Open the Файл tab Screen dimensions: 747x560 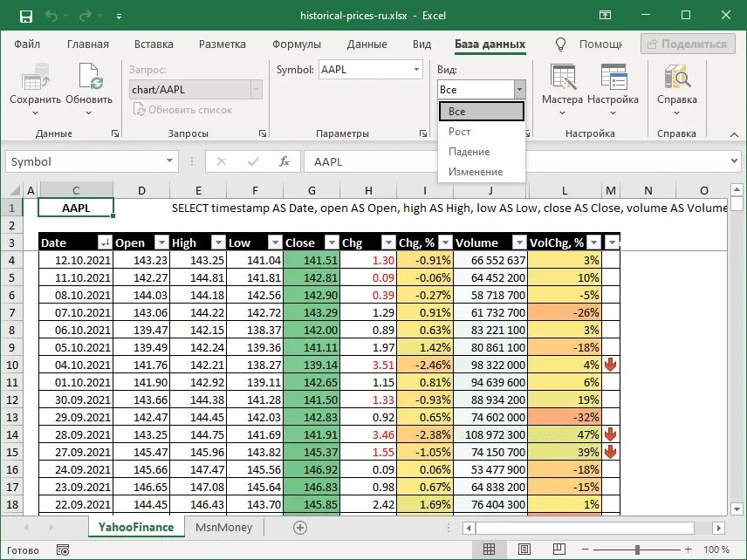(27, 44)
